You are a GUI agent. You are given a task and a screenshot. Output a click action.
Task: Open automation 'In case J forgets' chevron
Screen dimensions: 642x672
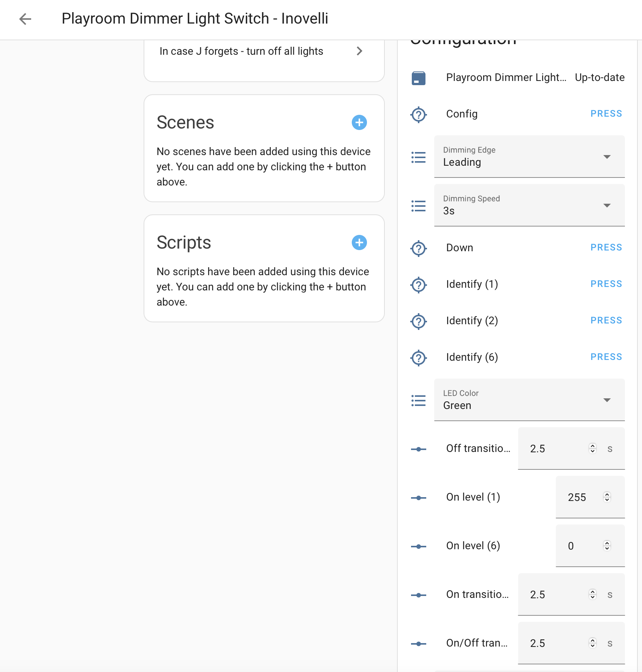coord(359,51)
